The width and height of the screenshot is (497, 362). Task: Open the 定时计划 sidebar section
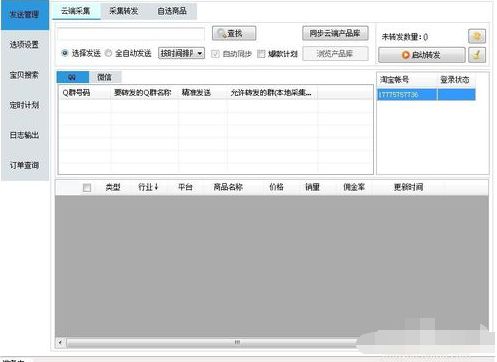(x=25, y=105)
